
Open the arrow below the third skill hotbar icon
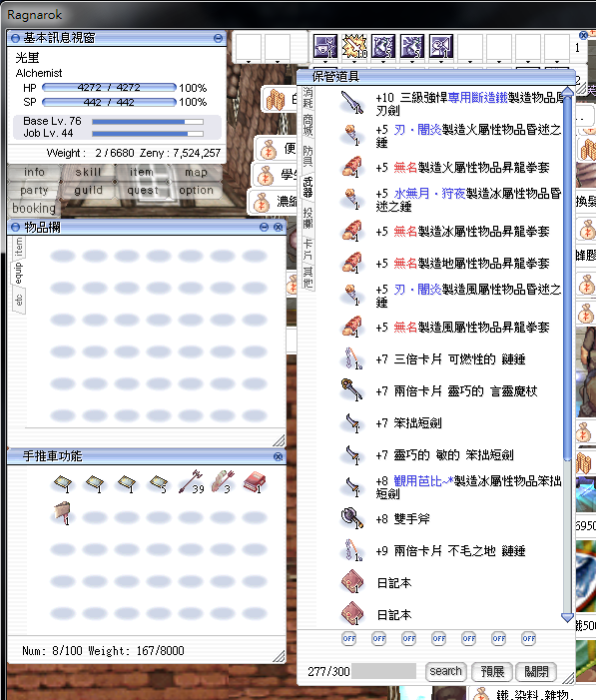[383, 62]
